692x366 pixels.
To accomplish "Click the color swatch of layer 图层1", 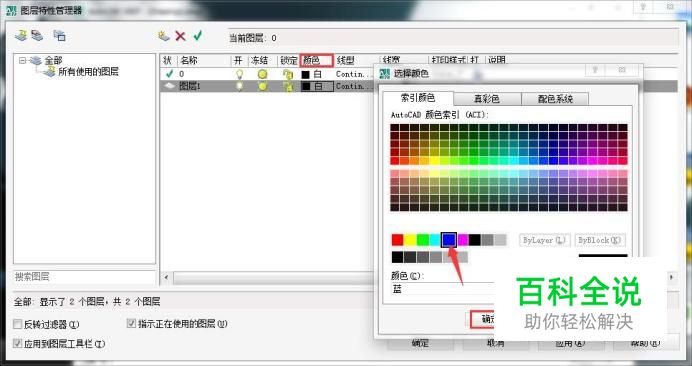I will tap(305, 87).
